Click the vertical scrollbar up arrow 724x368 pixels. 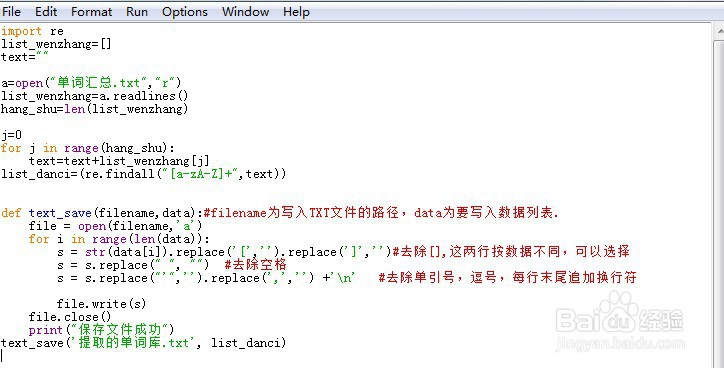pyautogui.click(x=719, y=31)
